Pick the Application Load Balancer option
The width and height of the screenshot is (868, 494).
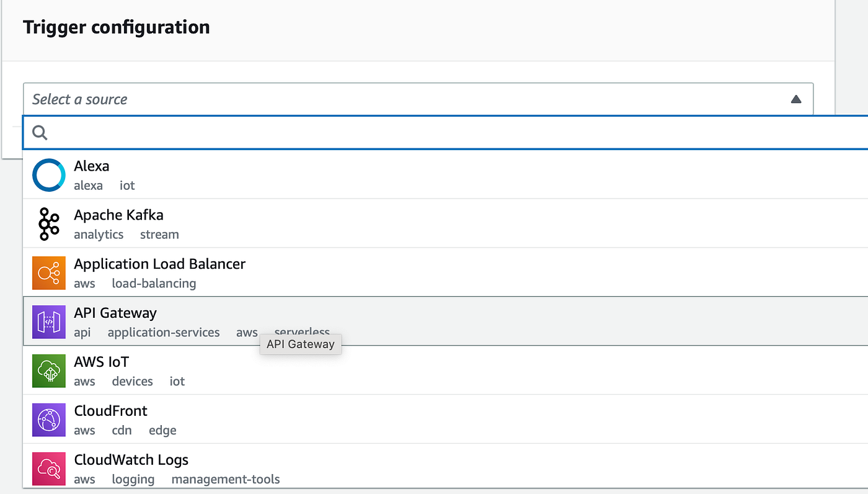click(x=445, y=272)
